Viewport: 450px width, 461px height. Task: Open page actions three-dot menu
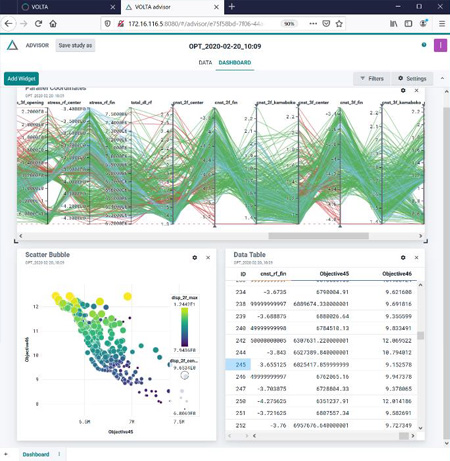[x=313, y=24]
